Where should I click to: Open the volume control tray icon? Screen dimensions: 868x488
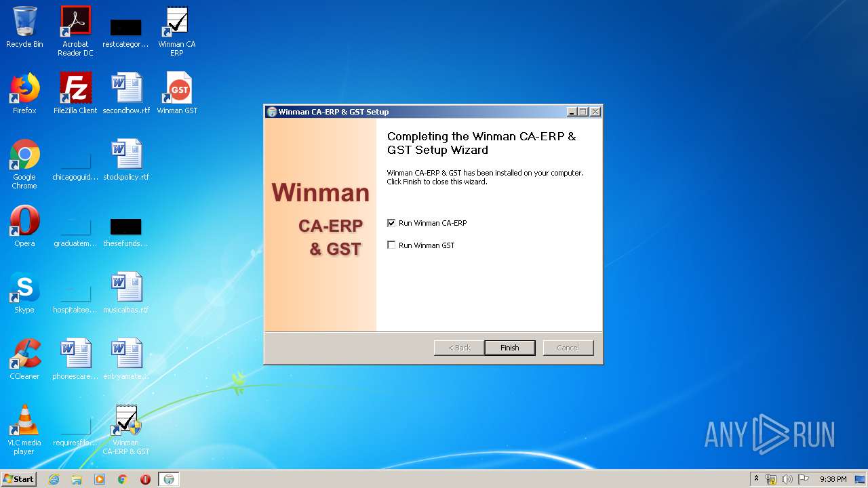787,479
